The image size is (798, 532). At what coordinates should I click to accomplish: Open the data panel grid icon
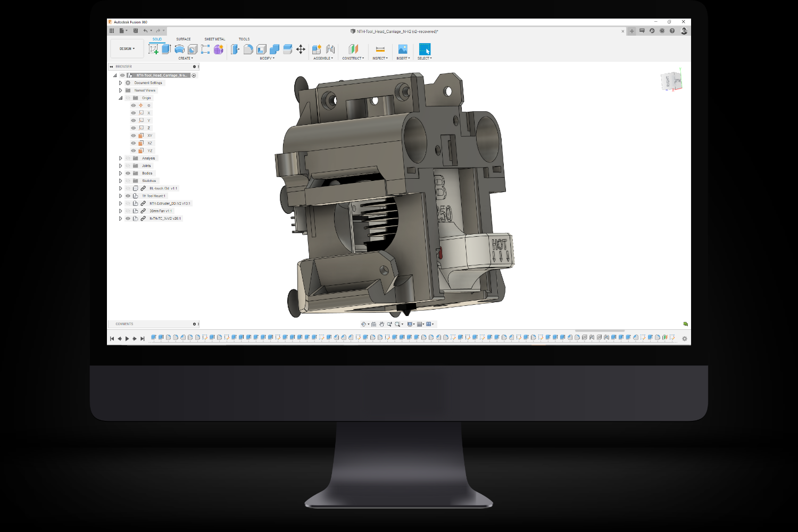click(112, 31)
